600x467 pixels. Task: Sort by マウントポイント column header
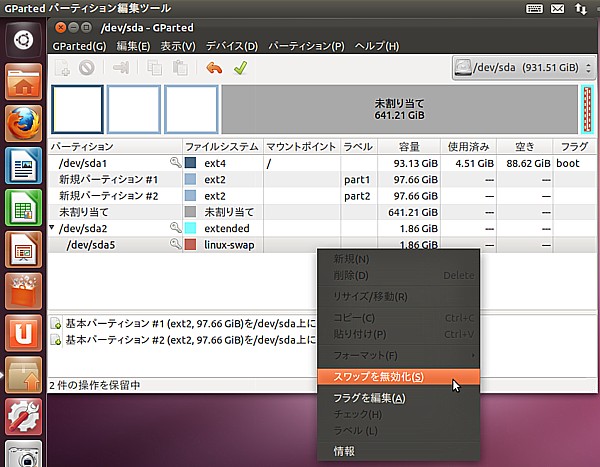(302, 147)
